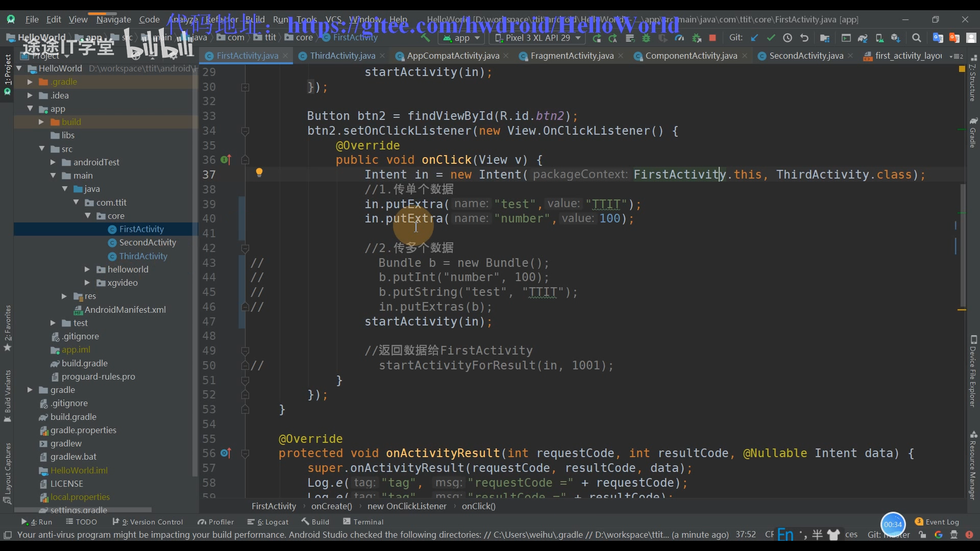Click the project panel horizontal scrollbar

[83, 510]
